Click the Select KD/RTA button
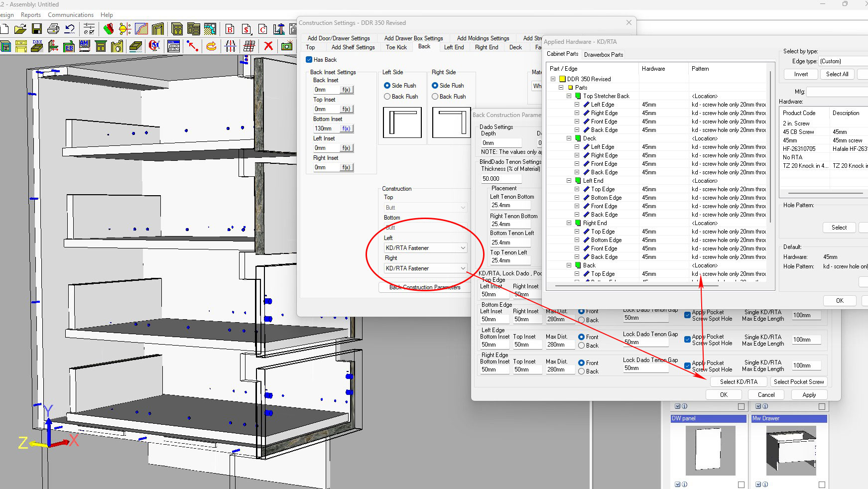The height and width of the screenshot is (489, 868). coord(738,382)
